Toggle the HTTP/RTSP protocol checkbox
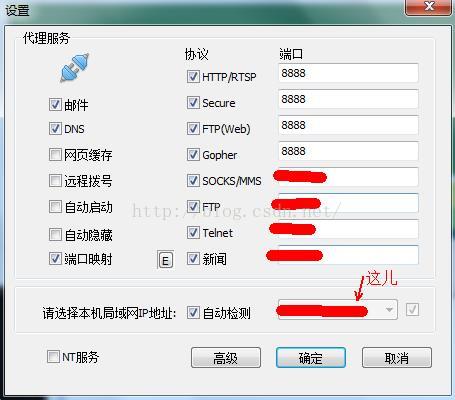The image size is (455, 400). click(193, 76)
